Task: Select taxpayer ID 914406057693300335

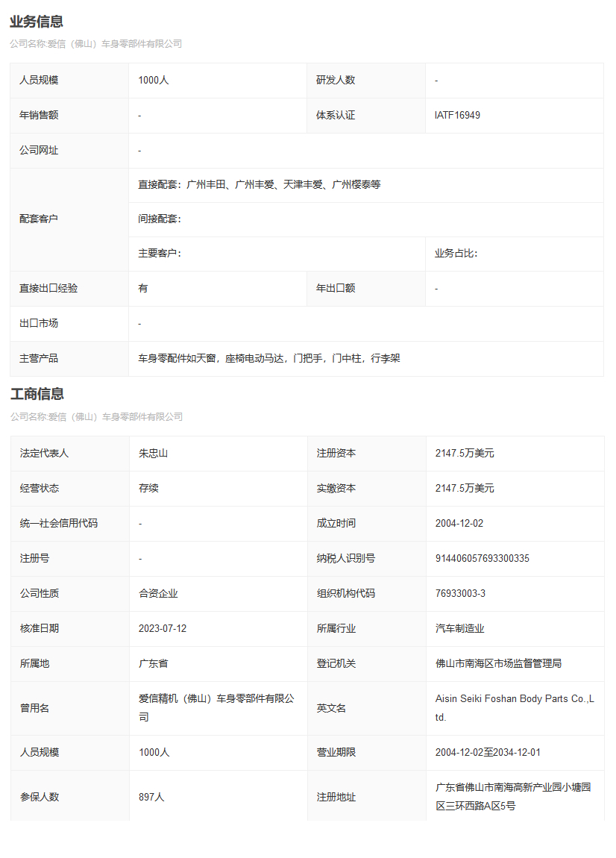Action: [x=482, y=558]
